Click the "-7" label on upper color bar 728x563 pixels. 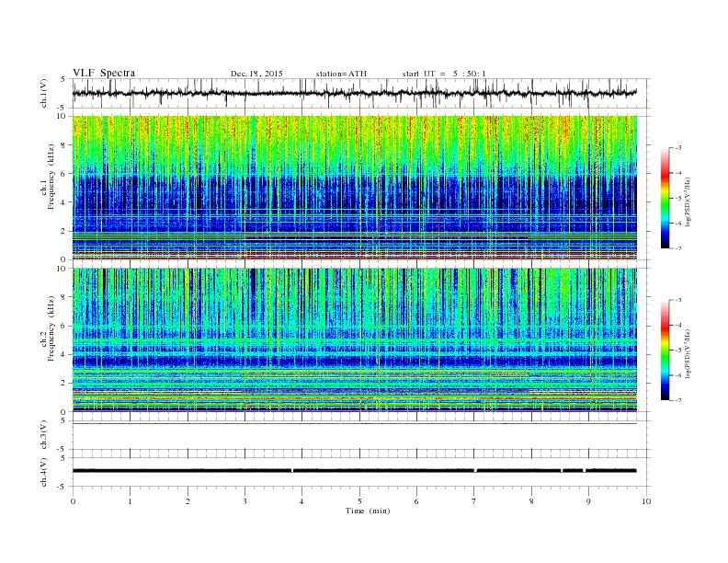click(x=678, y=248)
